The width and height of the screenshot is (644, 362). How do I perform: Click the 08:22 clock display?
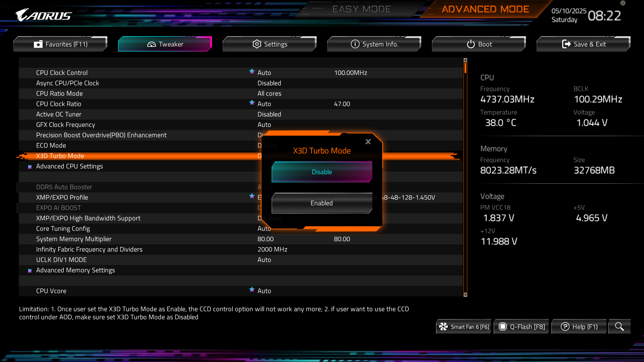pos(604,15)
